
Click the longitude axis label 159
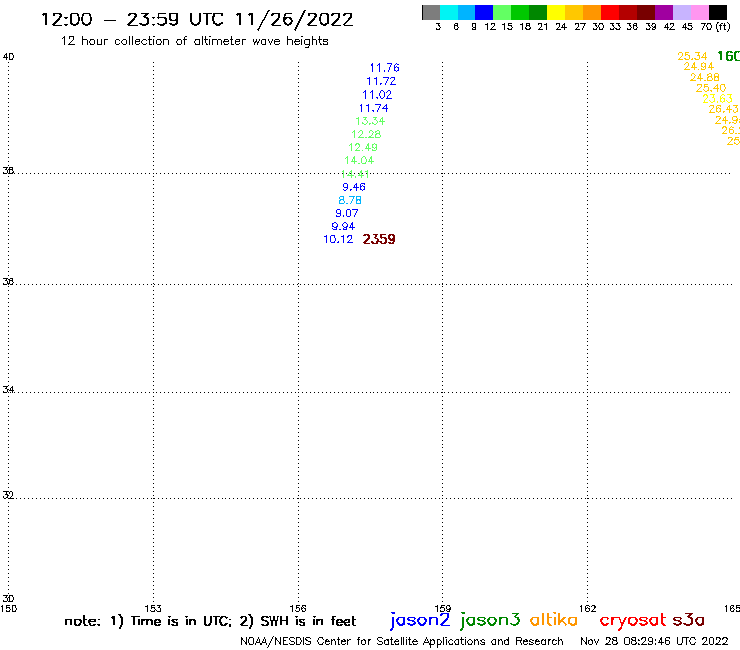[443, 608]
